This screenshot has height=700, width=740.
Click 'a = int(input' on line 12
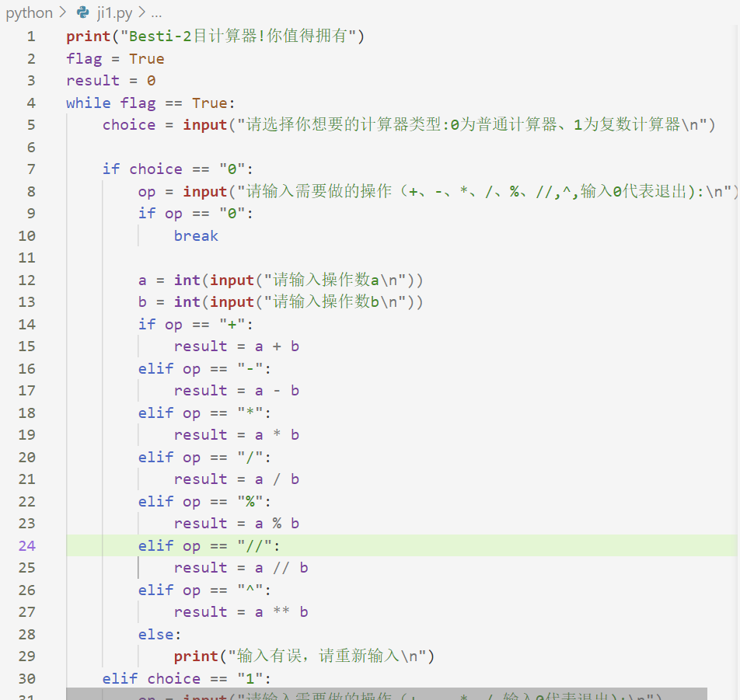196,280
